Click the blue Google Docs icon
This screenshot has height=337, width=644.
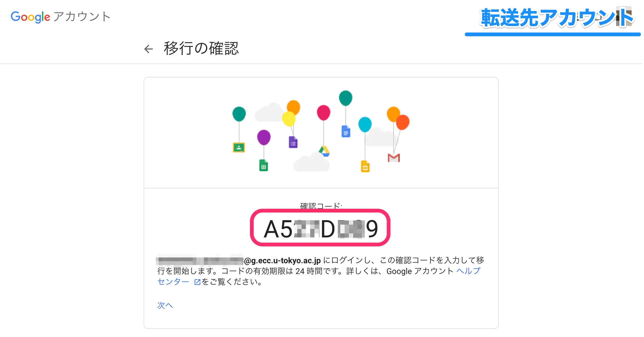pos(346,131)
